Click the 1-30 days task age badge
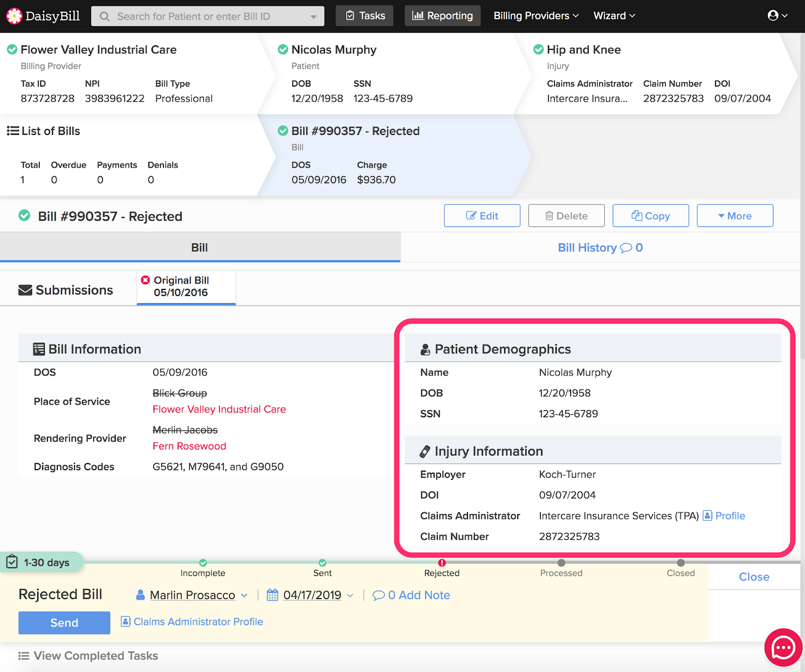The width and height of the screenshot is (805, 672). (x=42, y=562)
